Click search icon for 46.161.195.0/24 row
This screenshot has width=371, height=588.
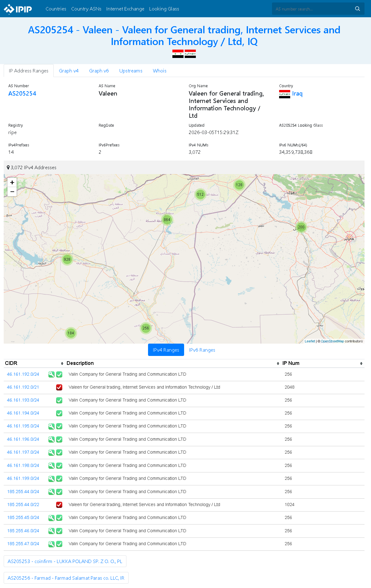(52, 426)
